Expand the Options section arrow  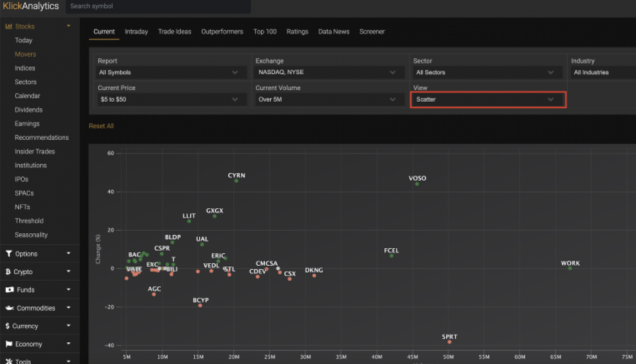pyautogui.click(x=69, y=253)
